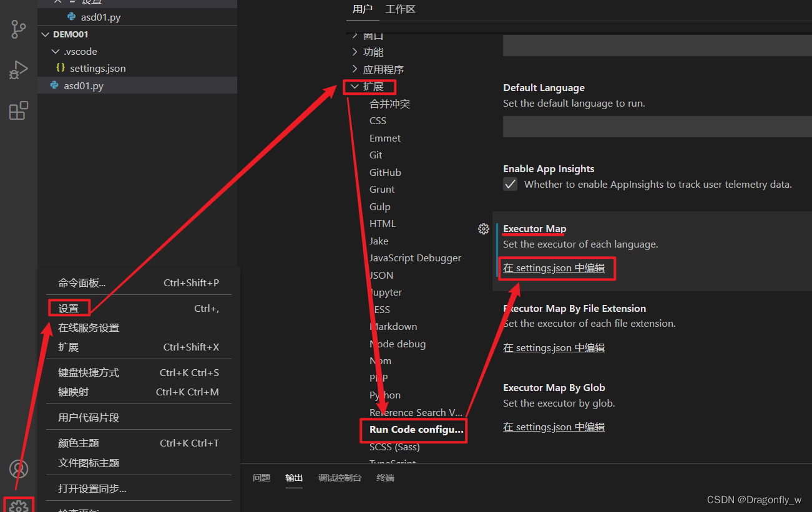Click the Executor Map setting title
This screenshot has width=812, height=512.
535,229
